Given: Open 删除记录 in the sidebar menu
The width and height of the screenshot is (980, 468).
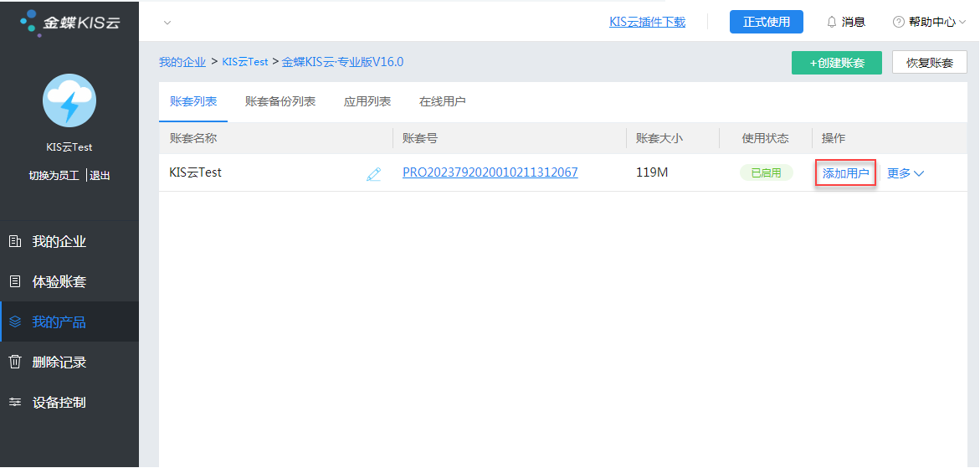Looking at the screenshot, I should (x=69, y=362).
